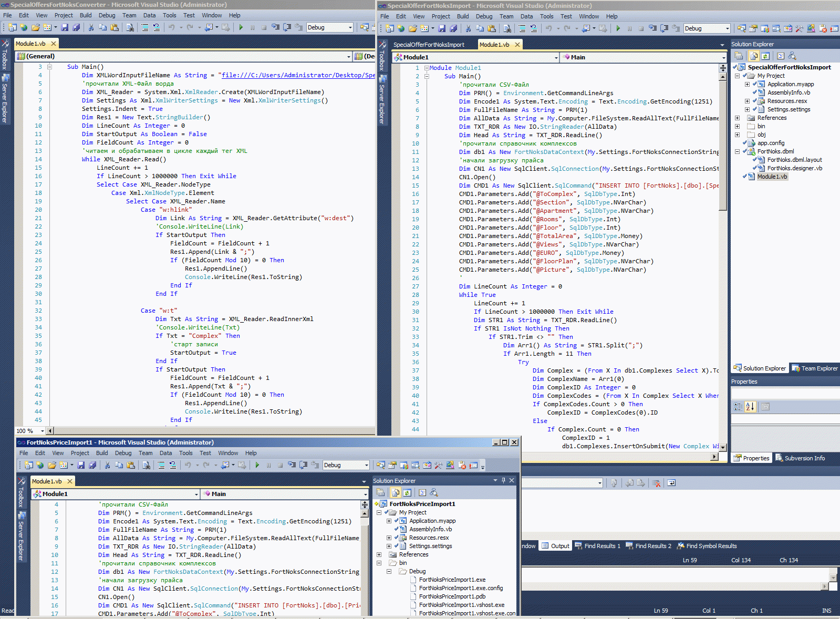Clear all text in the Output pane

(657, 483)
